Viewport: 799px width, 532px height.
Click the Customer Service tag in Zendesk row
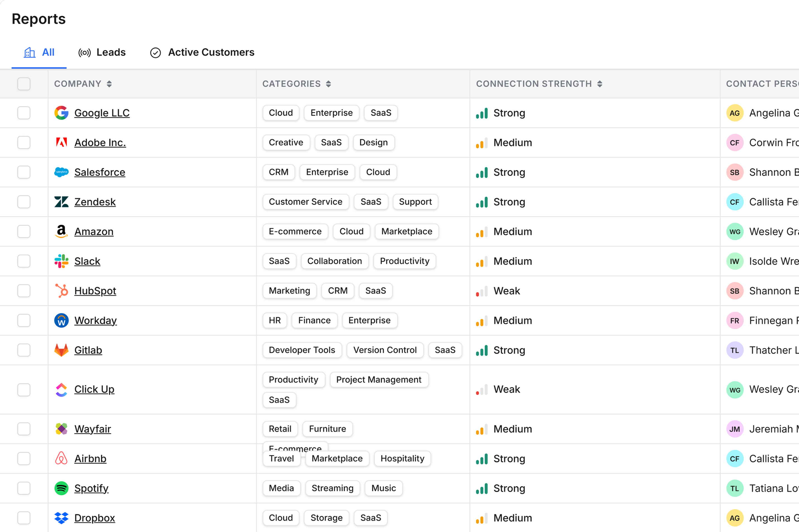pos(306,202)
